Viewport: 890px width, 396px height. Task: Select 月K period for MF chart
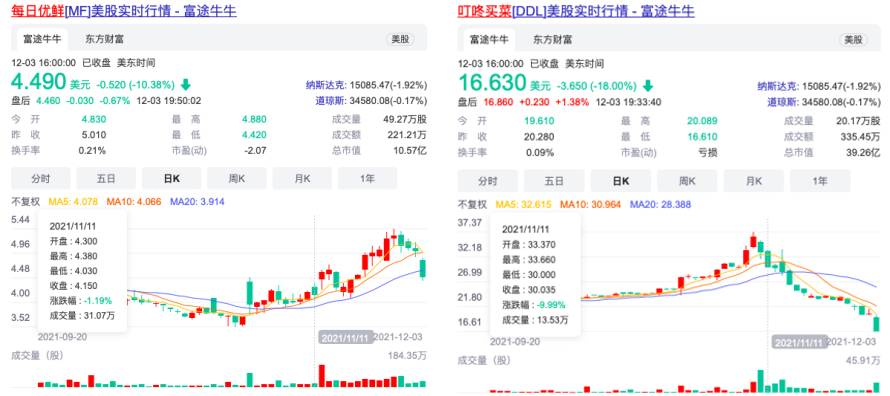click(x=302, y=179)
